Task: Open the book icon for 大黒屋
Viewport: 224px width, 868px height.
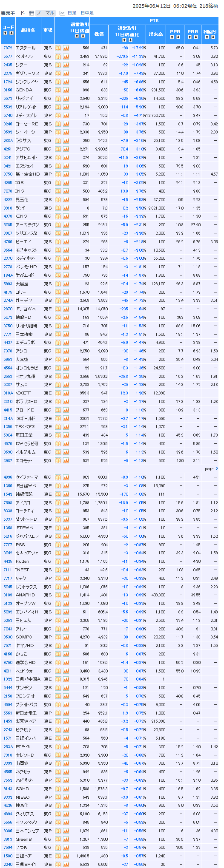Action: 58,284
